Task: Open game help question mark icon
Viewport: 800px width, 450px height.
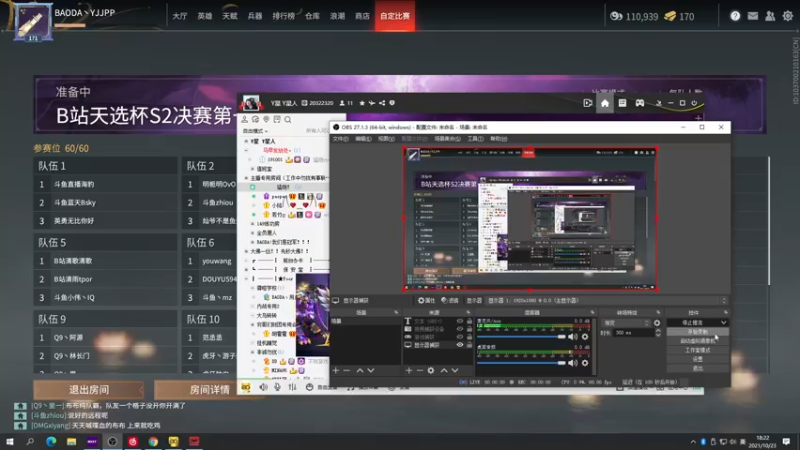Action: tap(735, 16)
